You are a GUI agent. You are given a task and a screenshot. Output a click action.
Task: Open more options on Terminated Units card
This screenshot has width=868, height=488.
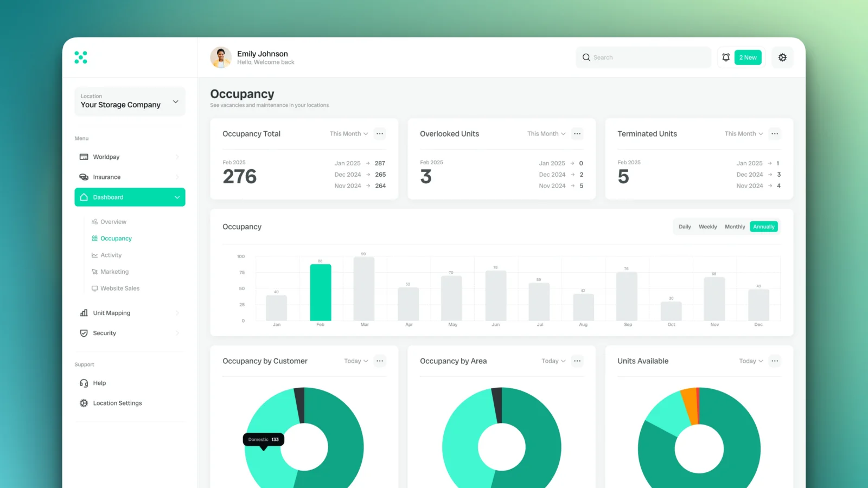click(x=775, y=134)
